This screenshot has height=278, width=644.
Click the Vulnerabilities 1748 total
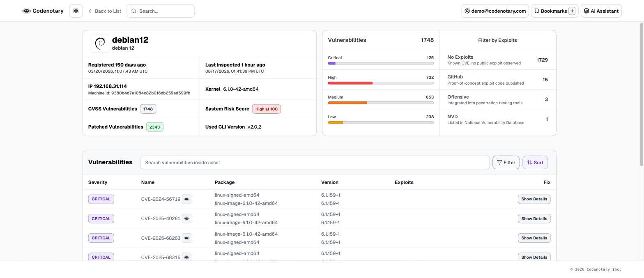(x=427, y=40)
